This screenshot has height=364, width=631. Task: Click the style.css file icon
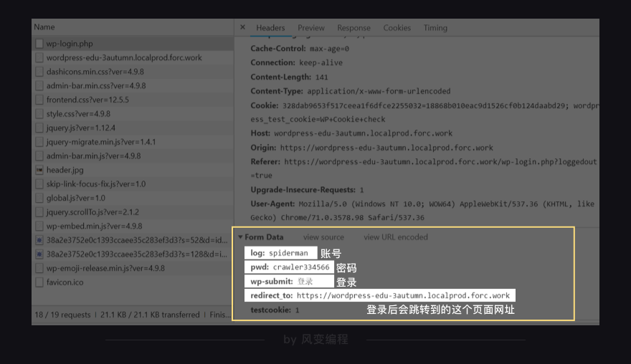tap(39, 114)
